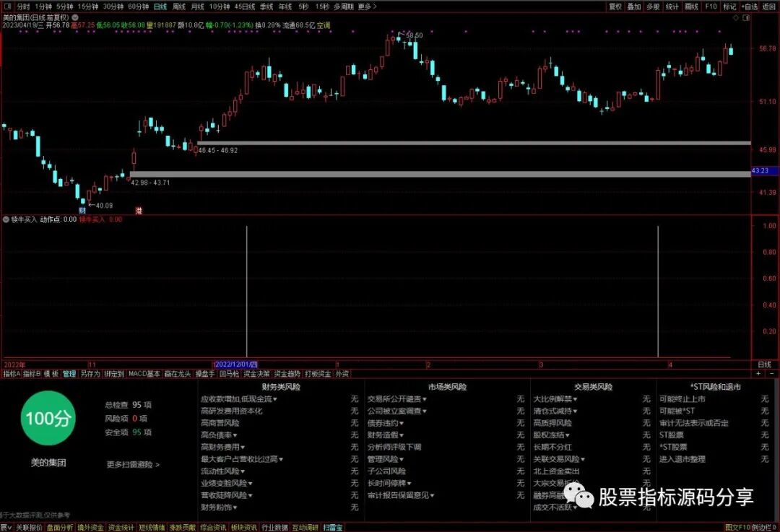This screenshot has height=532, width=780.
Task: Open the 统计 statistics tool
Action: [x=672, y=6]
